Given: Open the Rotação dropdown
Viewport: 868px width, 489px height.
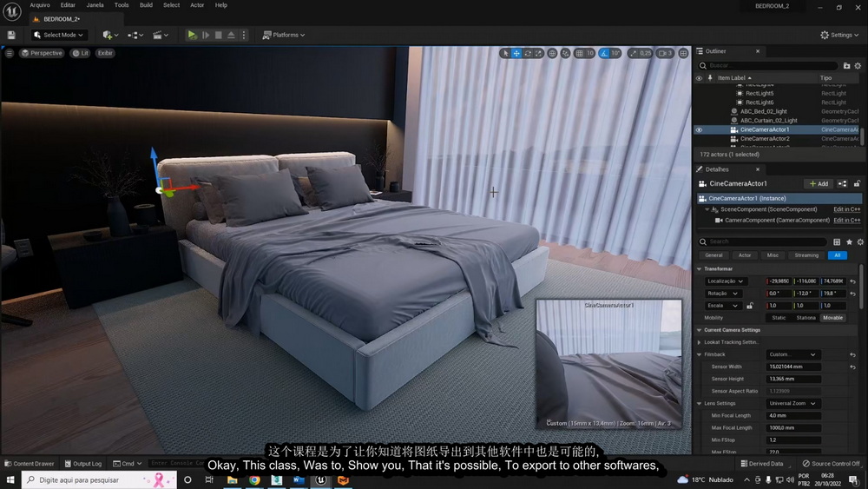Looking at the screenshot, I should click(x=722, y=294).
